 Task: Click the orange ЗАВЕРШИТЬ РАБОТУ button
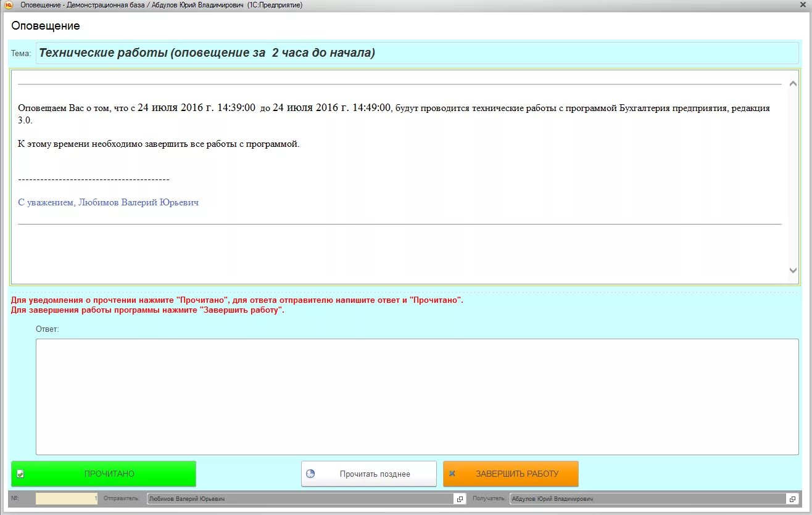[x=511, y=474]
